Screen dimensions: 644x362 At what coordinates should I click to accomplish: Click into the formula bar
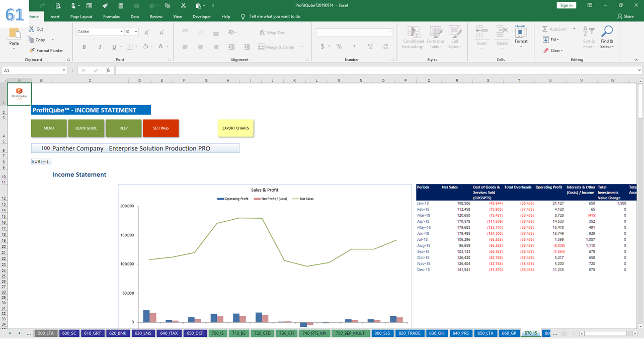(x=377, y=71)
